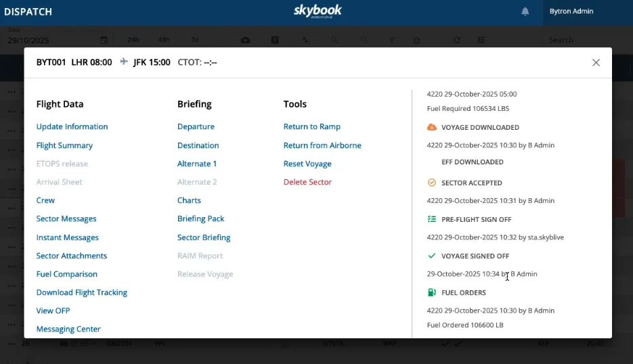633x364 pixels.
Task: Click the green Fuel Orders pump icon
Action: point(432,292)
